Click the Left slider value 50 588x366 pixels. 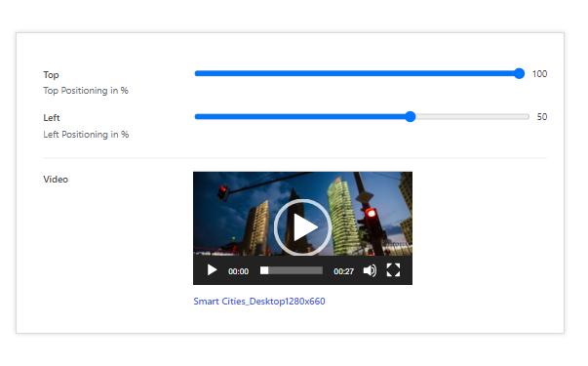tap(542, 117)
